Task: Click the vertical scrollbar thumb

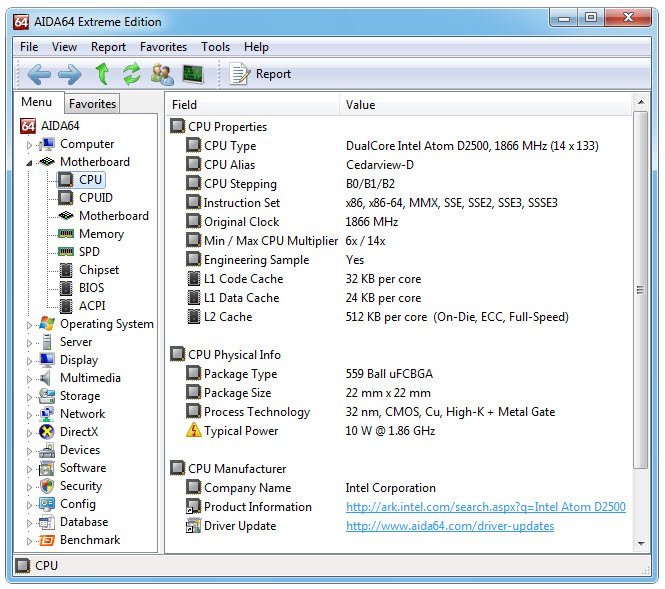Action: click(x=641, y=290)
